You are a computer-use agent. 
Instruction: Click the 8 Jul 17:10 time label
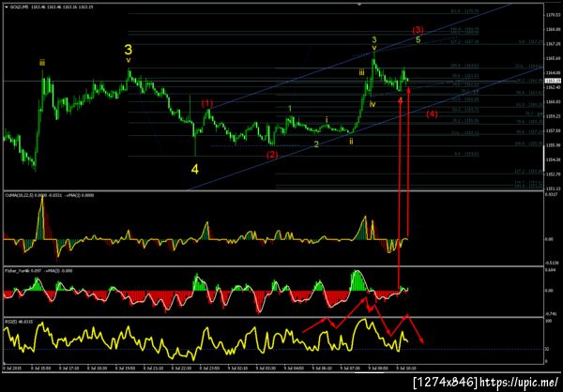68,368
